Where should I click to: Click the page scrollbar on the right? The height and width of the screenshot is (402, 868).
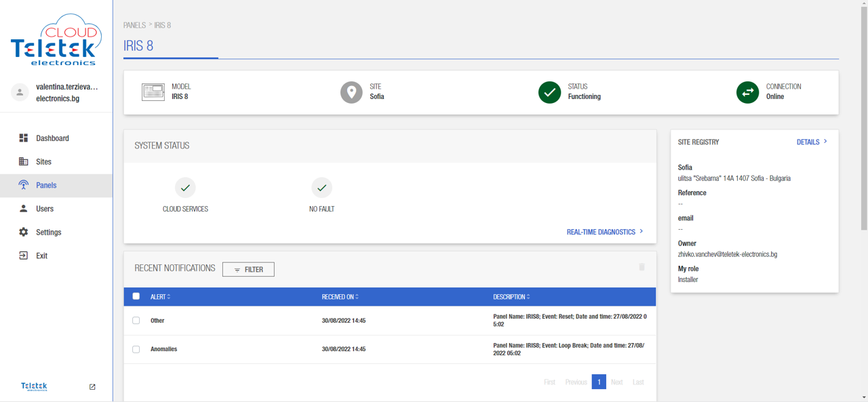point(863,122)
